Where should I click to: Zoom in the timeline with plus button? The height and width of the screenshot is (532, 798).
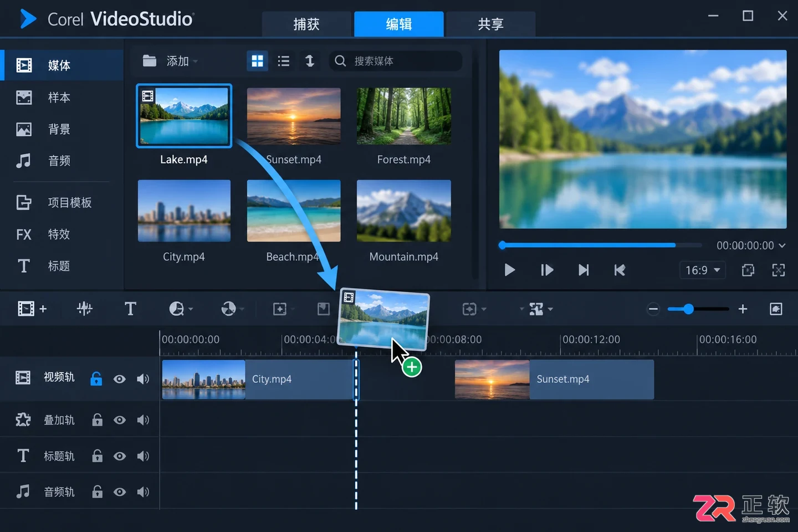(743, 309)
